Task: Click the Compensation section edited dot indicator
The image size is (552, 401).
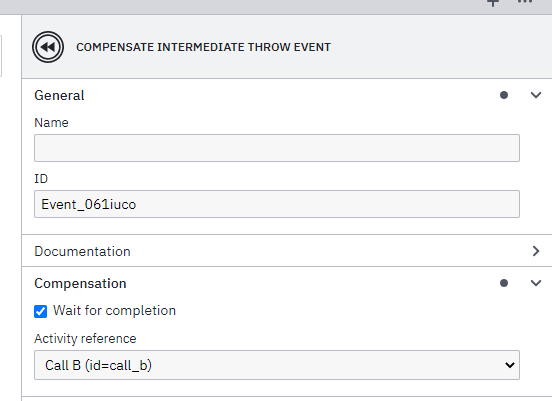Action: pos(504,283)
